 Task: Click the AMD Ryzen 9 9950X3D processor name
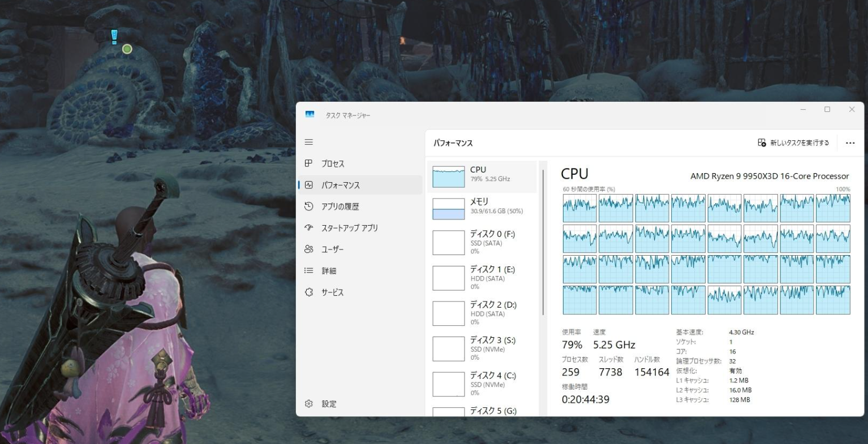pos(770,176)
